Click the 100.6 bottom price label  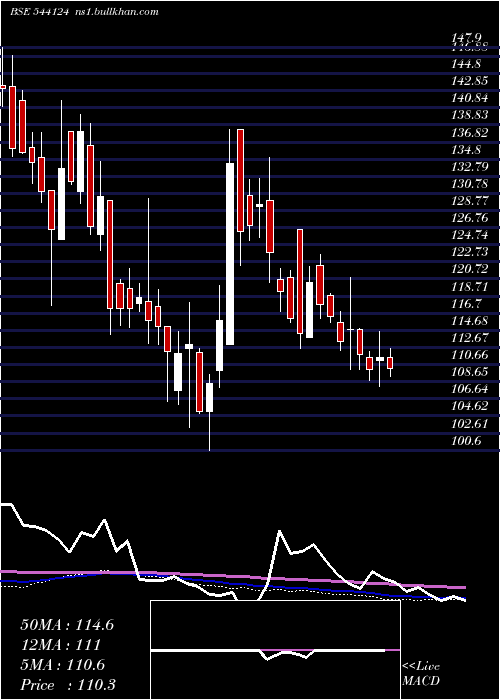pyautogui.click(x=467, y=441)
